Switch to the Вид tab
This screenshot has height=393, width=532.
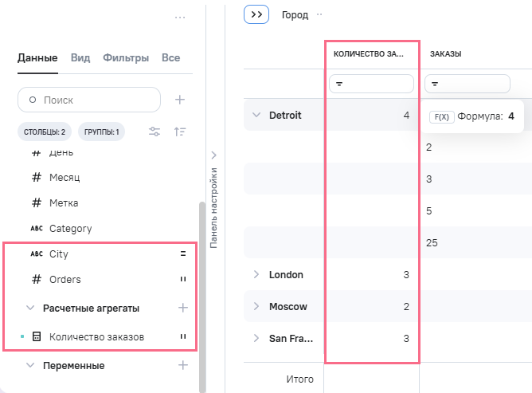(x=80, y=57)
